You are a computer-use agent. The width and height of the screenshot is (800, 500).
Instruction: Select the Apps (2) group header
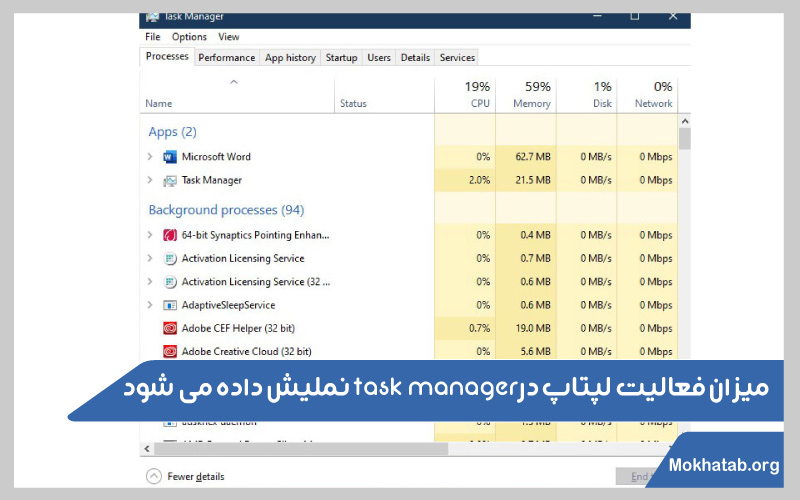tap(172, 132)
